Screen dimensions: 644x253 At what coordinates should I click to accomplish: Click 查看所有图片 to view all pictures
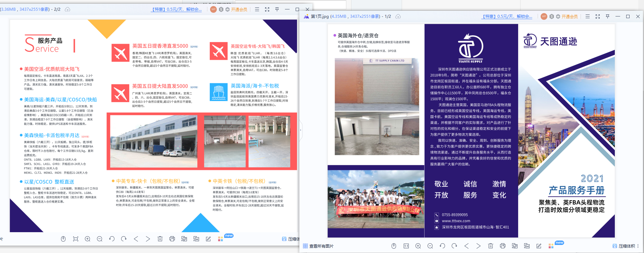click(318, 246)
